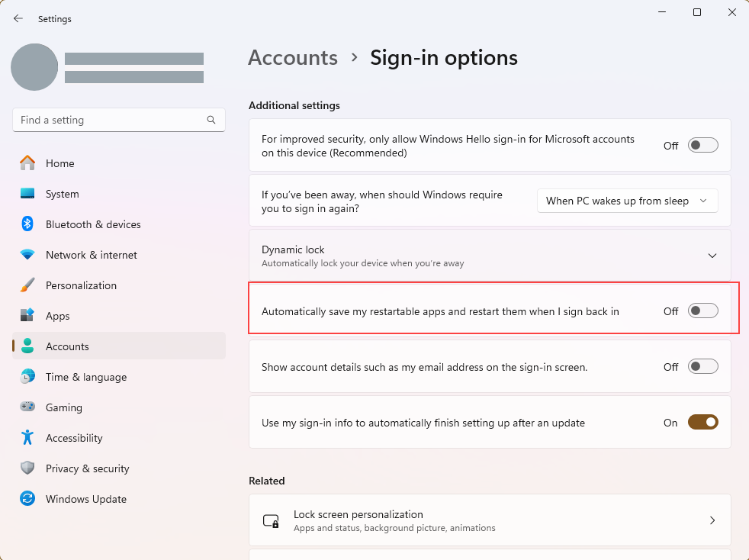
Task: Click the lock screen personalization icon
Action: pos(271,521)
